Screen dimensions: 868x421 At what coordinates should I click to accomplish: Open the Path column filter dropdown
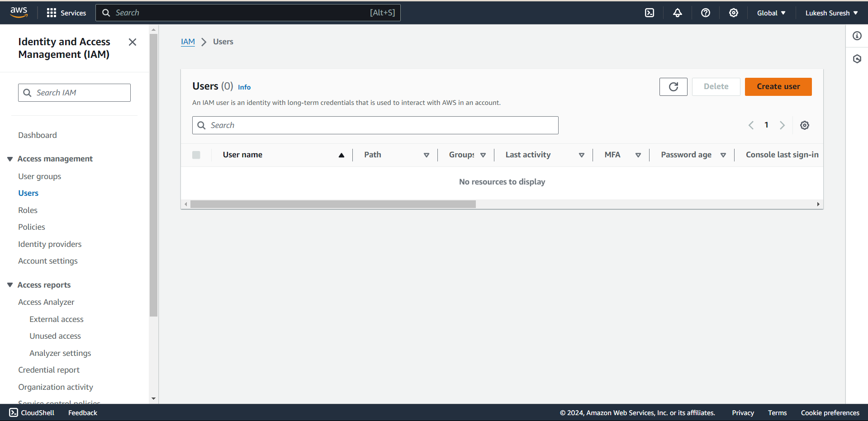pos(426,155)
